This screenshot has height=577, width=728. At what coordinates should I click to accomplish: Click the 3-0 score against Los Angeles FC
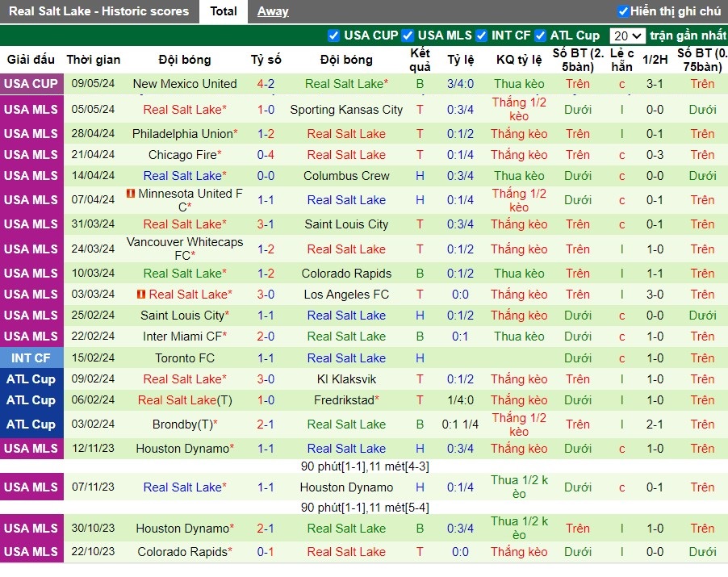pyautogui.click(x=266, y=295)
